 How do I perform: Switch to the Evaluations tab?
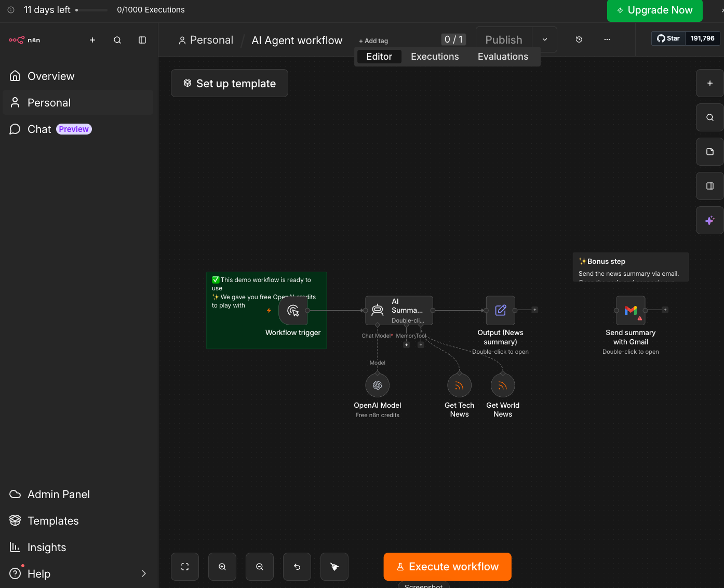(x=503, y=57)
